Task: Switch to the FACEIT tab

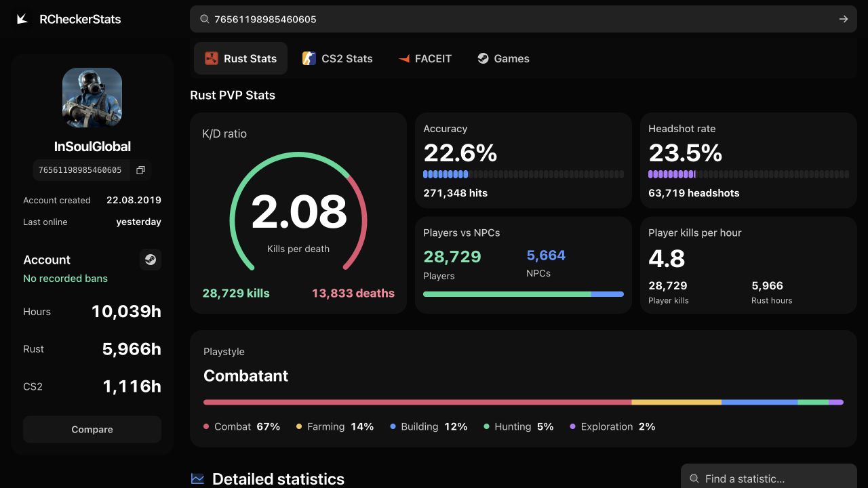Action: (x=425, y=58)
